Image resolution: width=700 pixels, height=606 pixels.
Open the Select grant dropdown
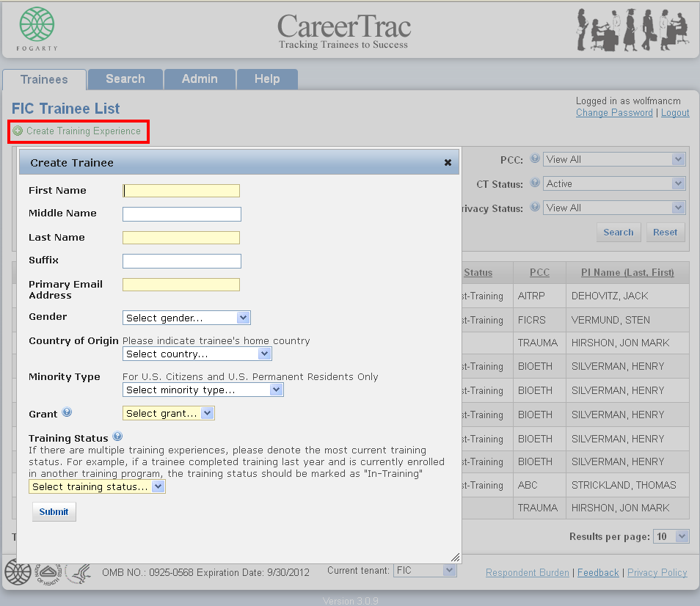click(169, 414)
